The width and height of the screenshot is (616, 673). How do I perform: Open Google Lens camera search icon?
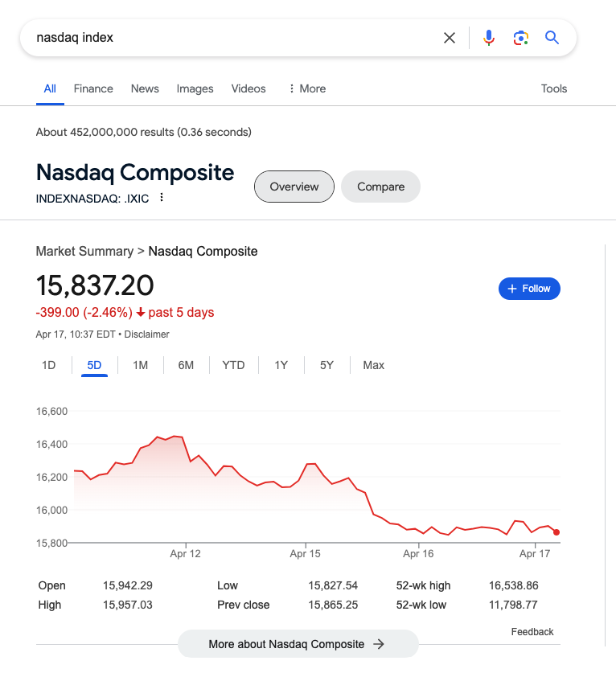point(520,38)
